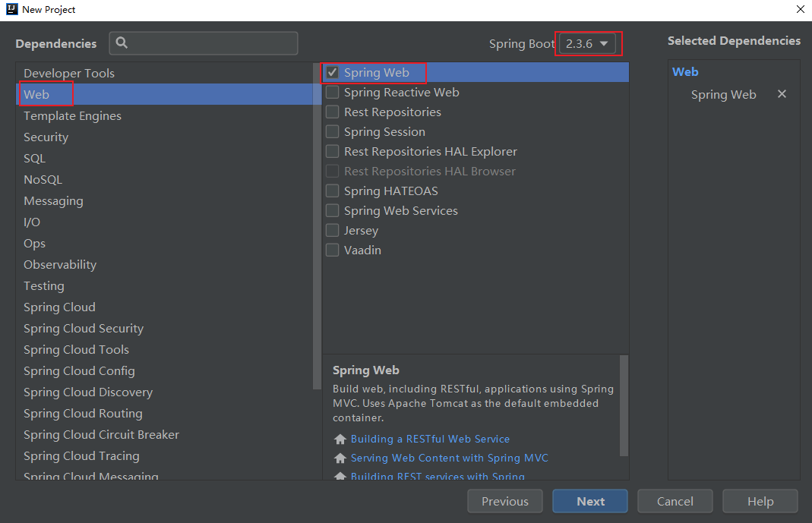The width and height of the screenshot is (812, 523).
Task: Click the category list scrollbar
Action: pyautogui.click(x=318, y=226)
